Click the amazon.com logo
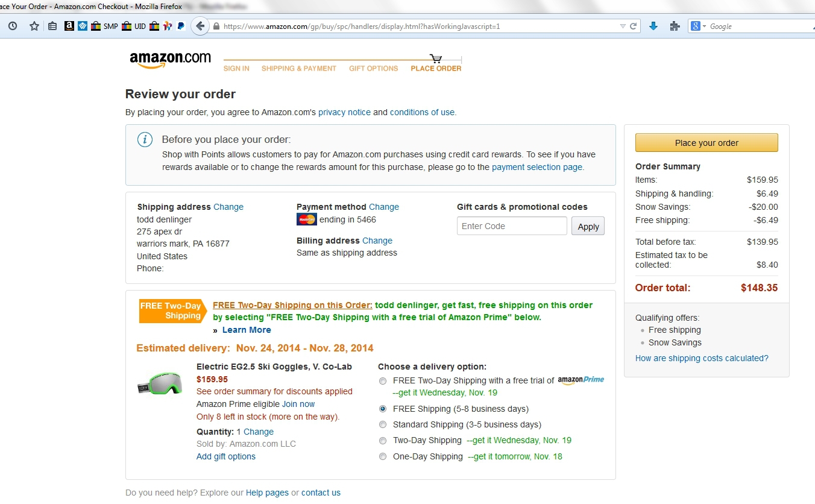 (170, 60)
